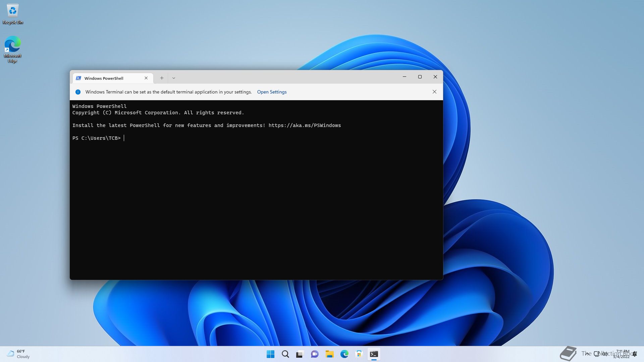Click the PowerShell icon on the terminal tab

coord(78,78)
